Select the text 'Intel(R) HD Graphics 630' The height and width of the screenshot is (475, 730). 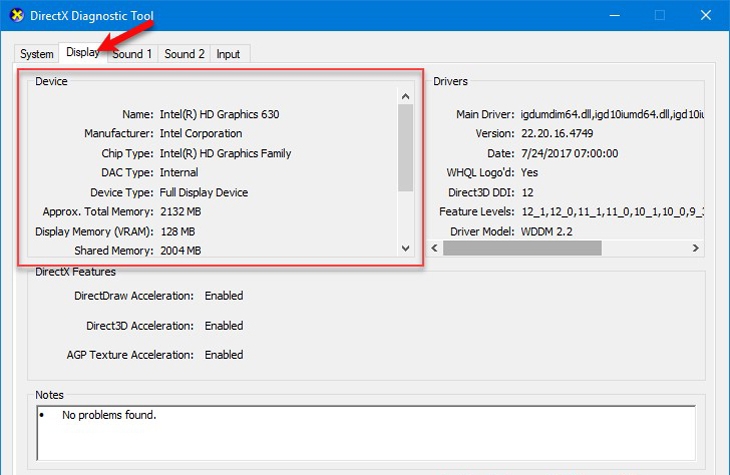(219, 114)
